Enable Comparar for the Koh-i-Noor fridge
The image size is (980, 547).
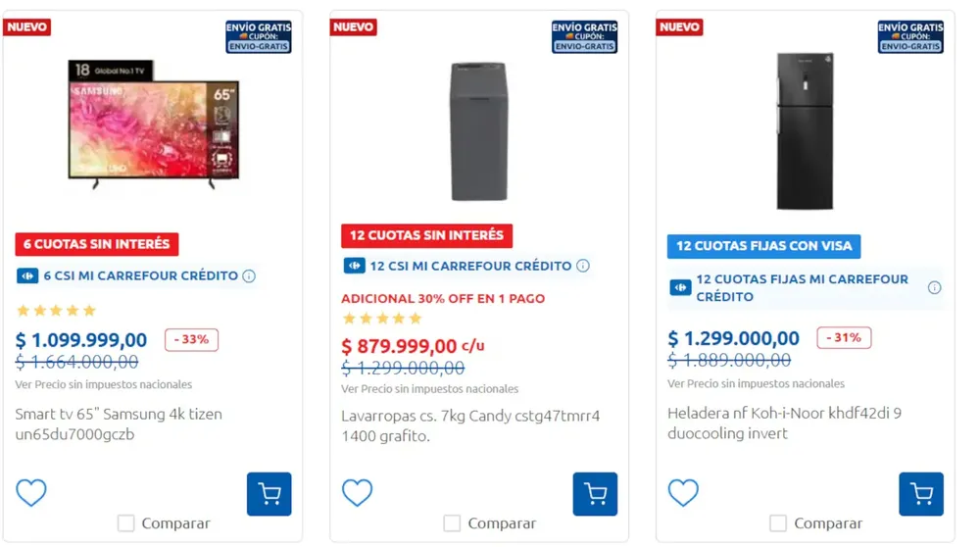[778, 523]
